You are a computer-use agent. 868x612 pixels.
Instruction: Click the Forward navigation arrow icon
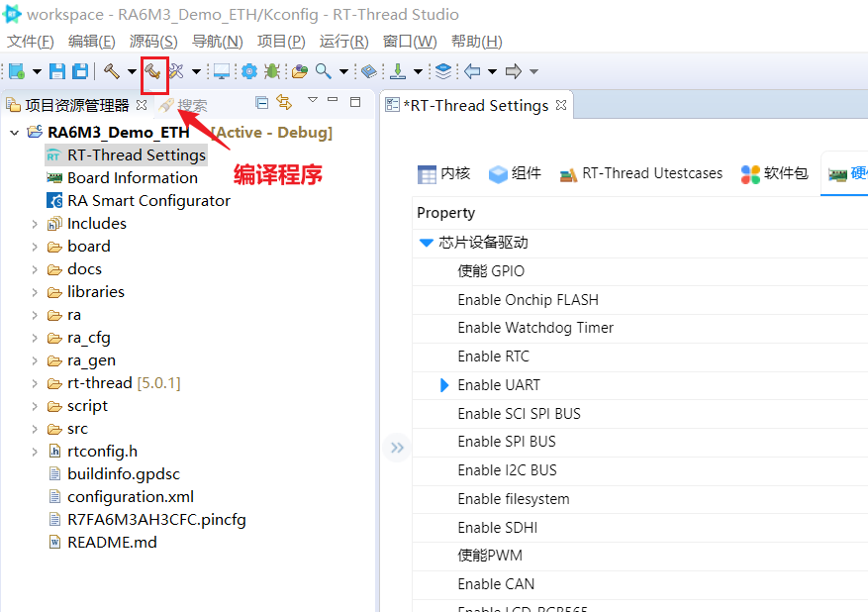click(x=513, y=71)
